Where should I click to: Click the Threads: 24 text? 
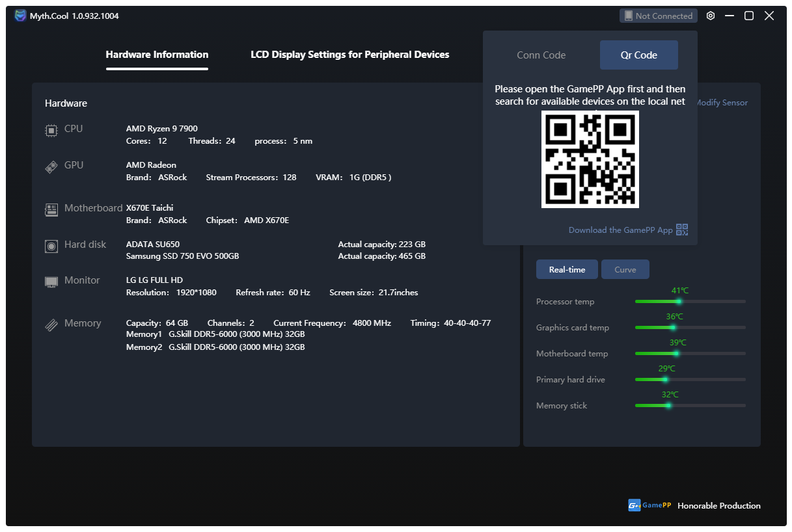pyautogui.click(x=212, y=141)
